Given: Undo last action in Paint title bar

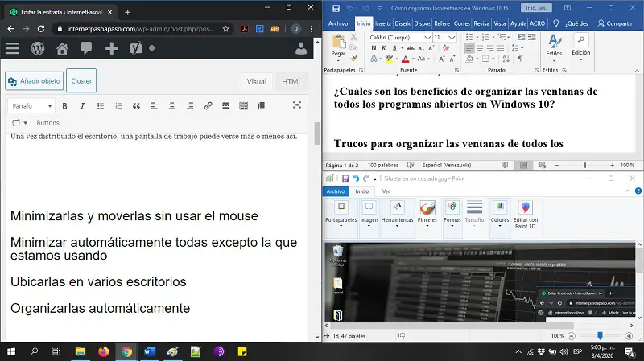Looking at the screenshot, I should [356, 178].
